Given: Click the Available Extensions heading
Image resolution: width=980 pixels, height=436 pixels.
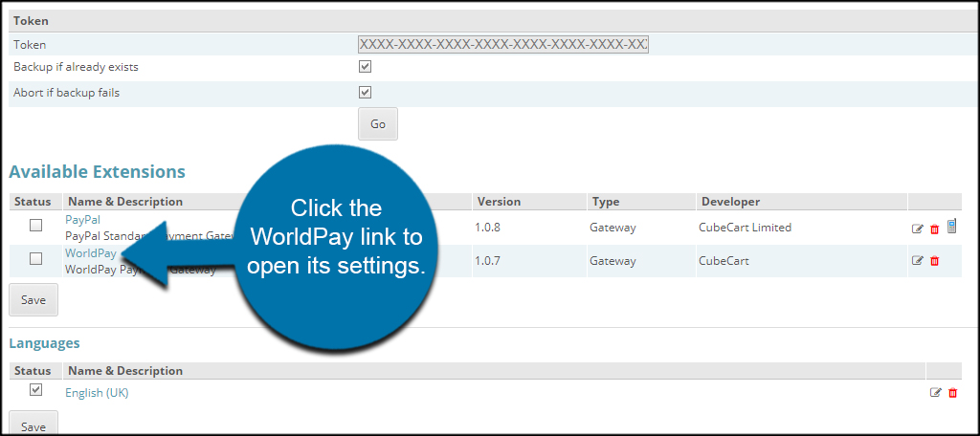Looking at the screenshot, I should pyautogui.click(x=97, y=172).
